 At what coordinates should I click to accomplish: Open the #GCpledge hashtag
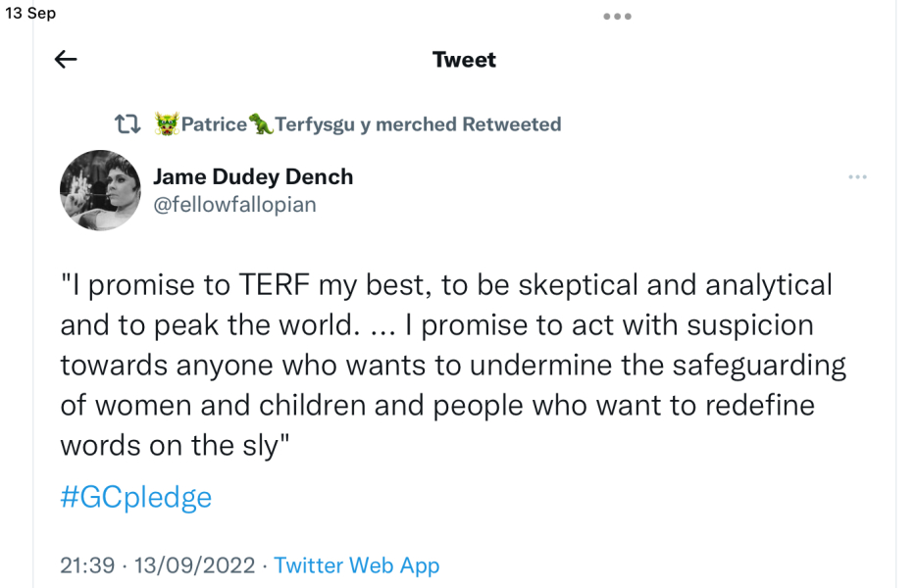point(136,497)
